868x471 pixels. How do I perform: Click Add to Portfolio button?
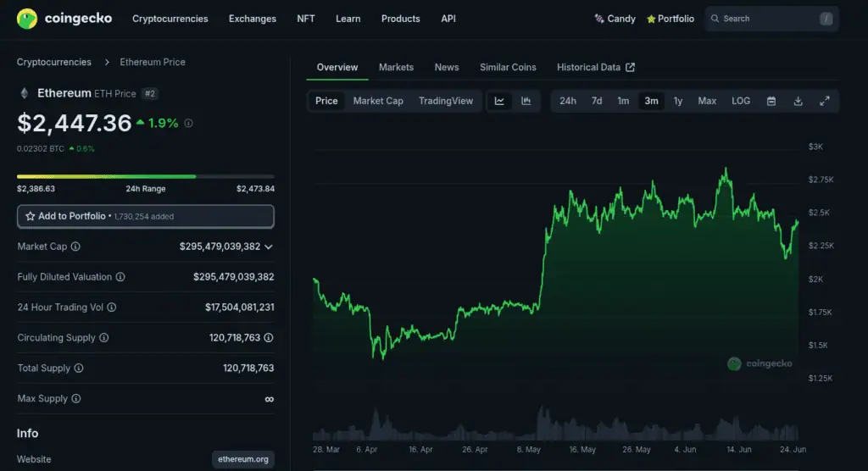(146, 216)
